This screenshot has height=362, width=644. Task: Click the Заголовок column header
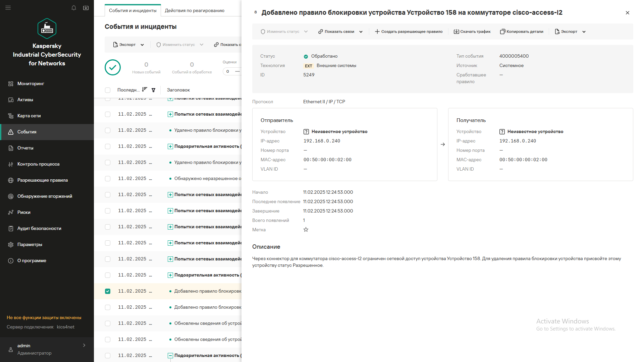tap(178, 90)
